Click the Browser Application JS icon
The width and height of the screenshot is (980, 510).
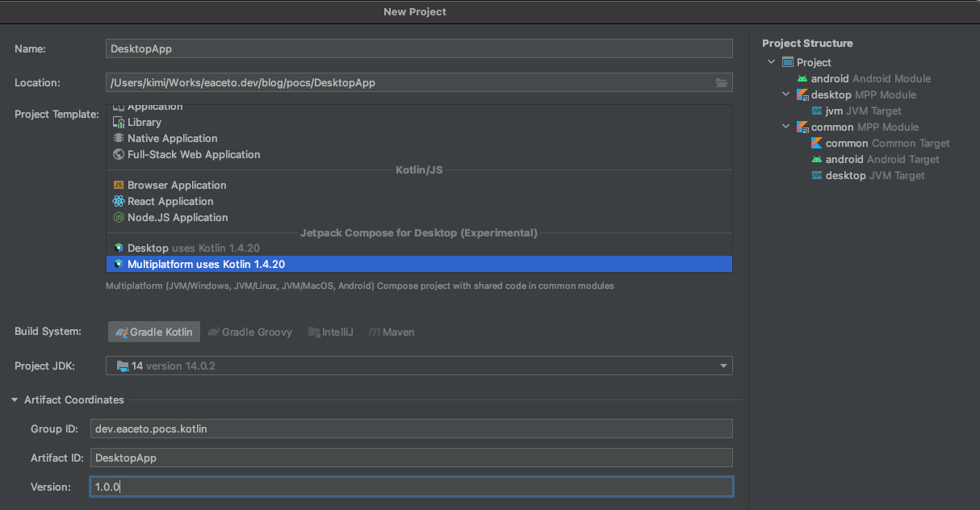[x=119, y=186]
